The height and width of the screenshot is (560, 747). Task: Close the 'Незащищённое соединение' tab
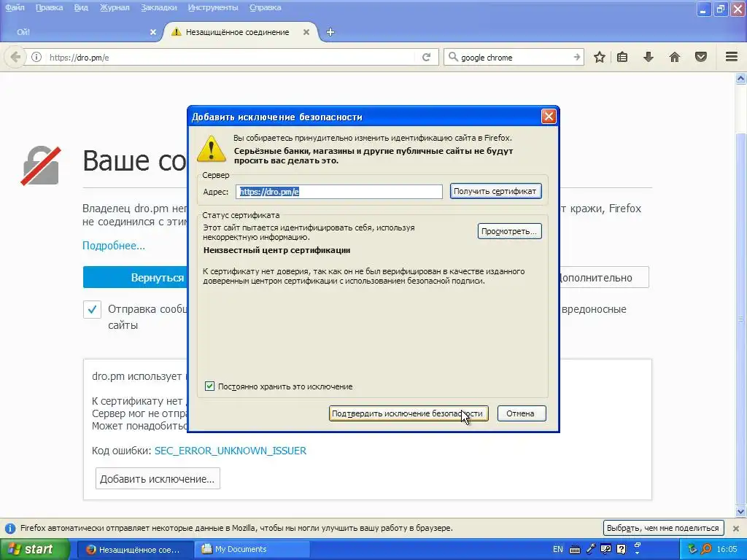[306, 32]
